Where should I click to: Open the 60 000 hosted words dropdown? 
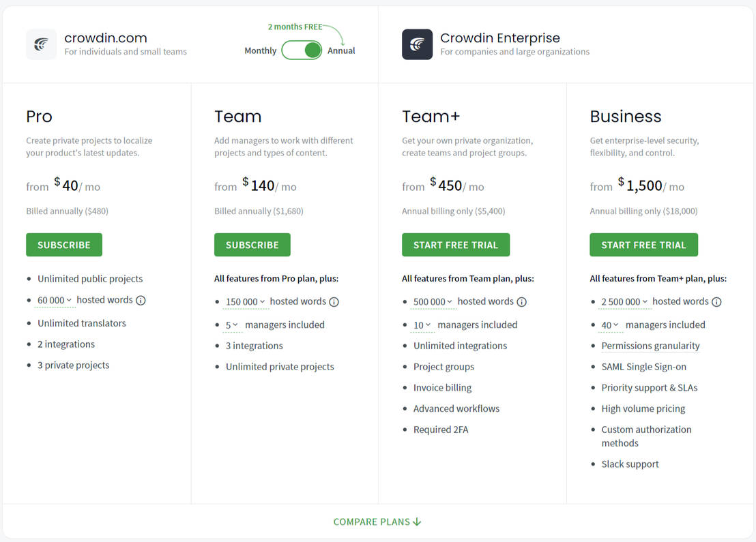[55, 300]
